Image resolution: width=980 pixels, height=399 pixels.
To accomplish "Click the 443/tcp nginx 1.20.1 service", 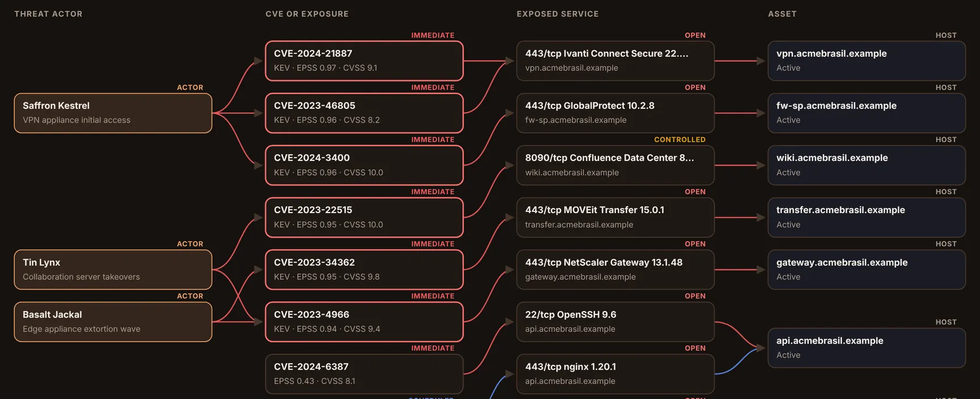I will point(615,374).
